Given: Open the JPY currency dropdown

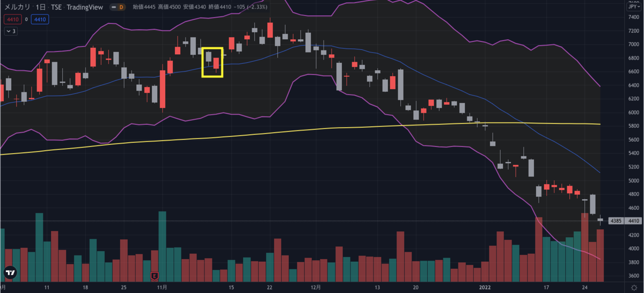Looking at the screenshot, I should (x=634, y=7).
